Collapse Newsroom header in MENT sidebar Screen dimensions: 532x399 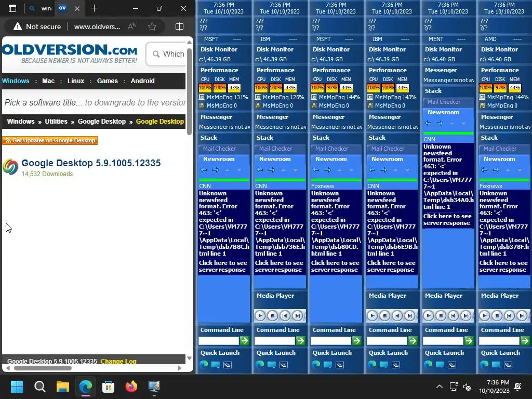tap(443, 112)
